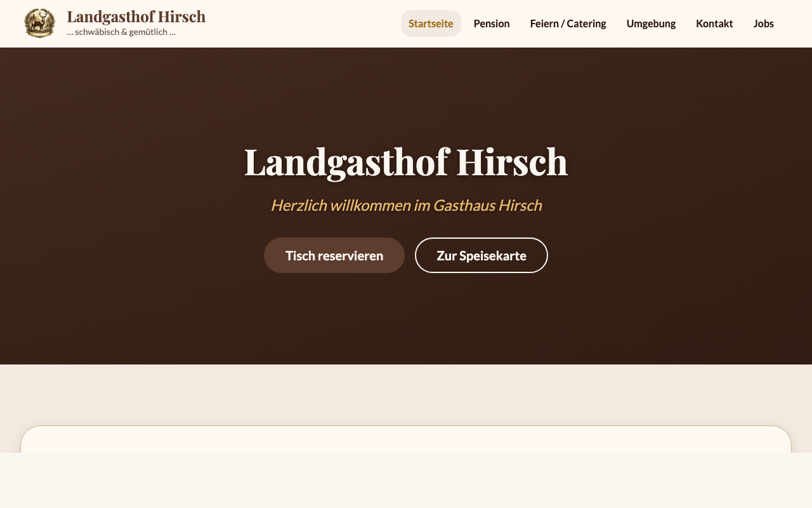
Task: Open the Startseite navigation item
Action: [x=431, y=23]
